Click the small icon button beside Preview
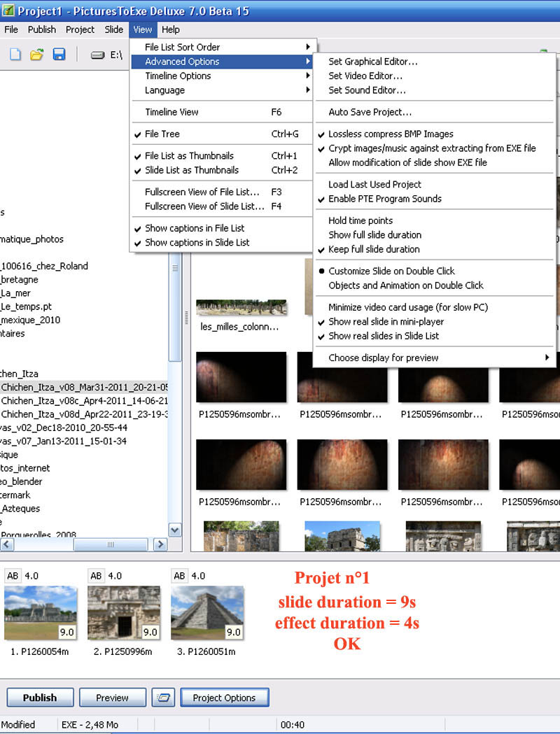This screenshot has width=560, height=734. point(163,698)
